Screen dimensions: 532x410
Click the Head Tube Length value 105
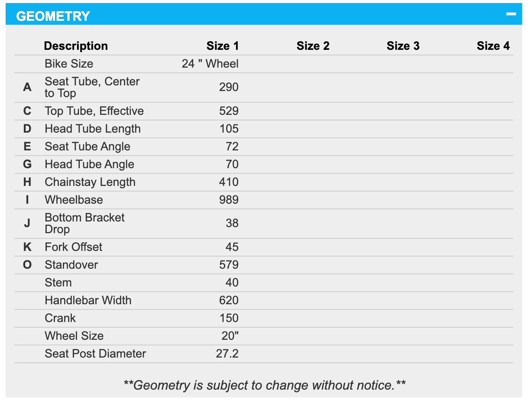point(229,129)
